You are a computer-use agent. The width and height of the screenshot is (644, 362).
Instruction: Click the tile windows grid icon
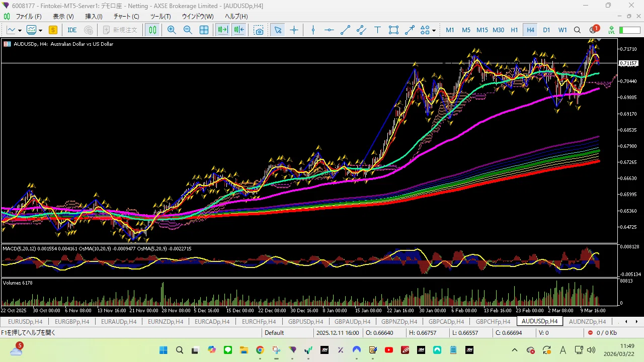tap(204, 30)
